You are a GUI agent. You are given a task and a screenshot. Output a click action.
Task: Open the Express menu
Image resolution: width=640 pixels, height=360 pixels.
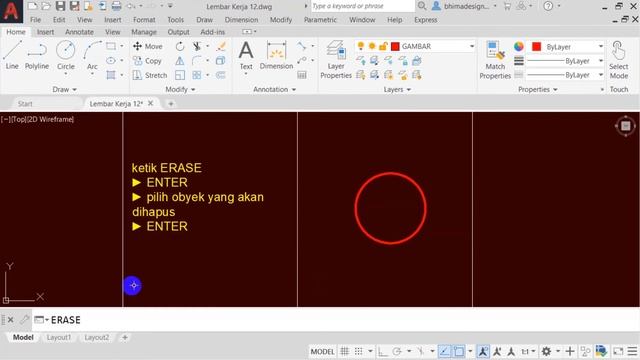point(425,20)
